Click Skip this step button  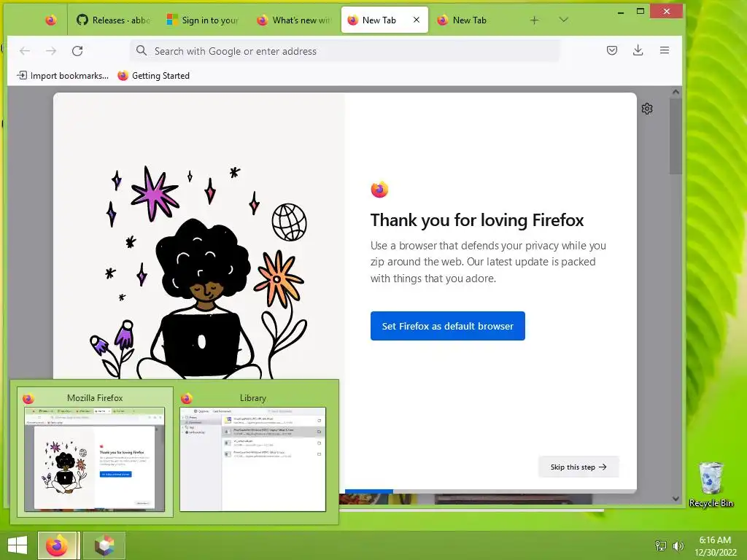click(x=578, y=467)
